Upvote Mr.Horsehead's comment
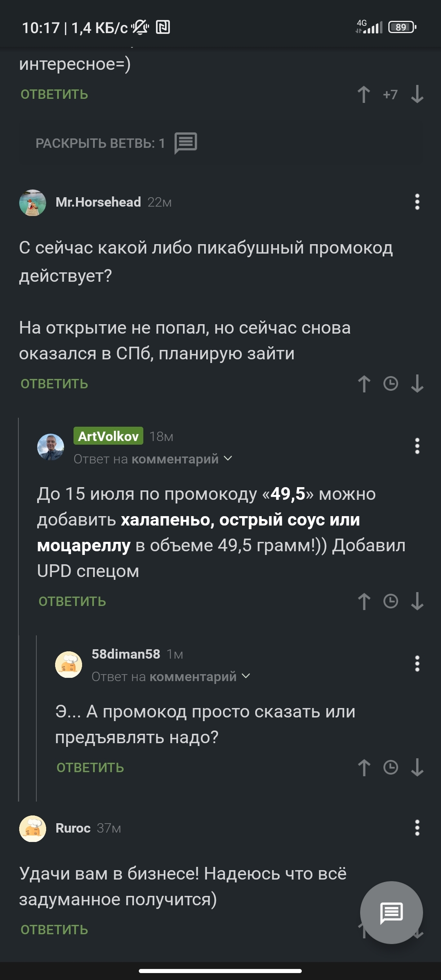Image resolution: width=441 pixels, height=980 pixels. tap(364, 384)
